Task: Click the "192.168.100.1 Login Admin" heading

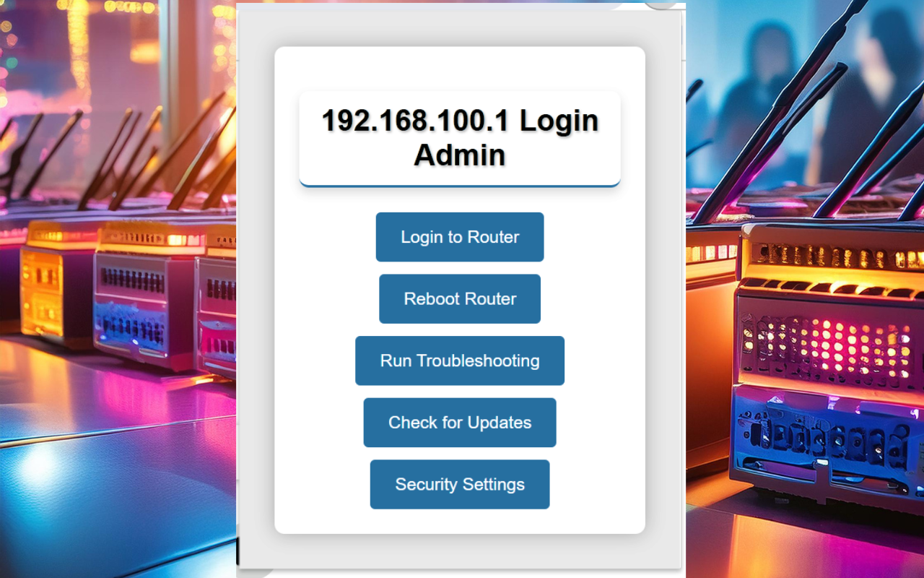Action: (x=459, y=137)
